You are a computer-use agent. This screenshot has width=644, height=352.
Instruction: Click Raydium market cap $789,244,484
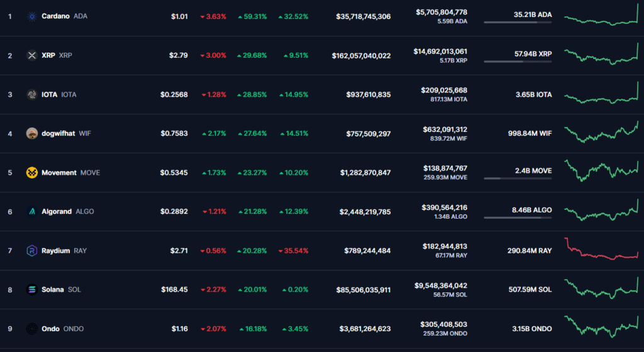pos(367,251)
